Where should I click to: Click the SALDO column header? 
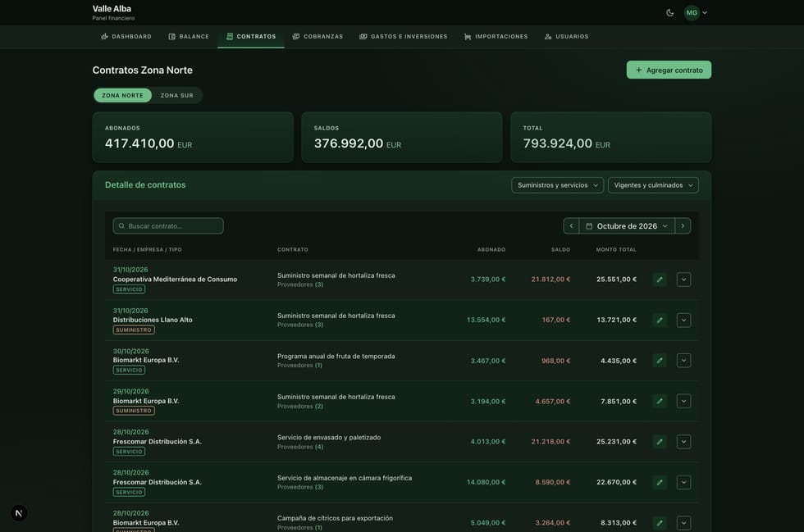tap(560, 249)
